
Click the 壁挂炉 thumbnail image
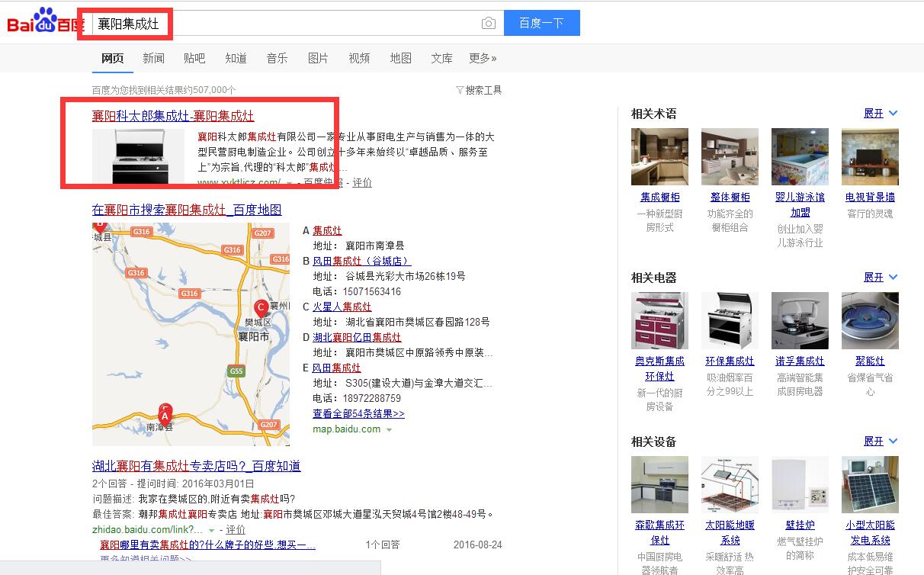pyautogui.click(x=800, y=485)
